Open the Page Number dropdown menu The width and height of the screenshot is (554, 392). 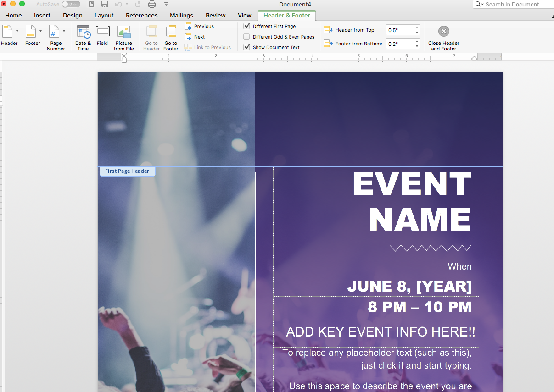coord(64,31)
